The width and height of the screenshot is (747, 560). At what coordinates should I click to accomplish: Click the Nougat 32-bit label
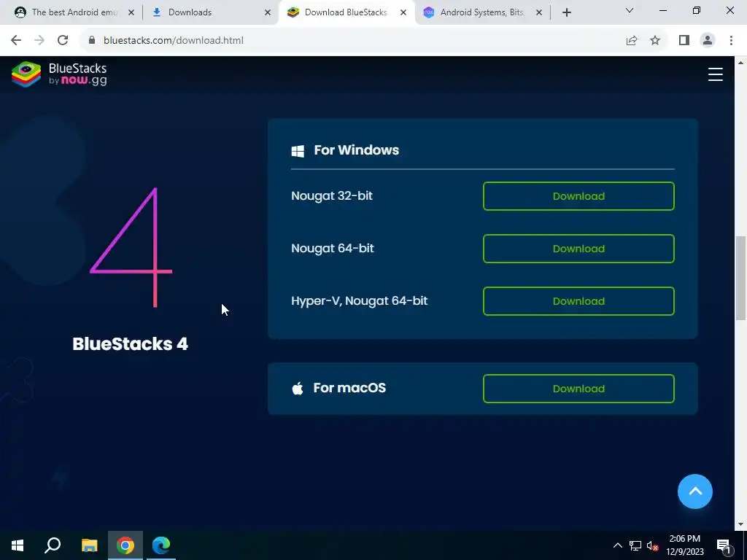332,195
